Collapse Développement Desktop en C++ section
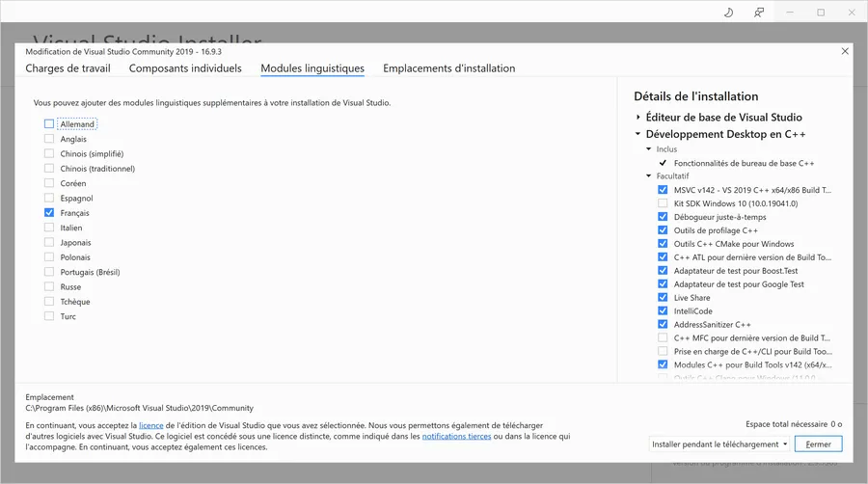The image size is (868, 484). pos(638,135)
